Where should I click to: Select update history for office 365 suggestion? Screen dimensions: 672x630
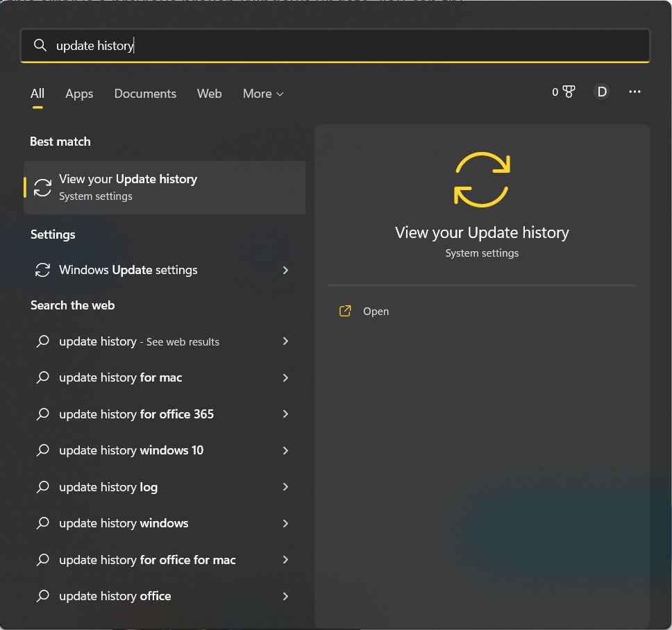pyautogui.click(x=137, y=414)
